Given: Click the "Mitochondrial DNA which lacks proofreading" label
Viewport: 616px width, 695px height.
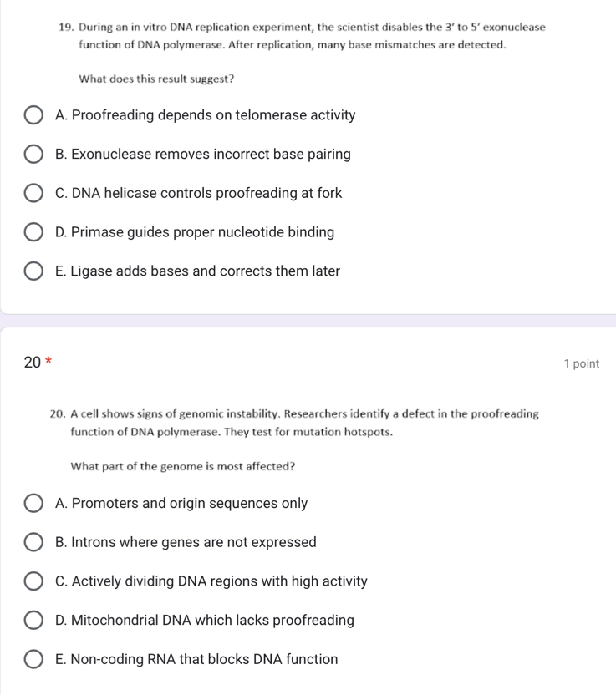Looking at the screenshot, I should point(204,621).
